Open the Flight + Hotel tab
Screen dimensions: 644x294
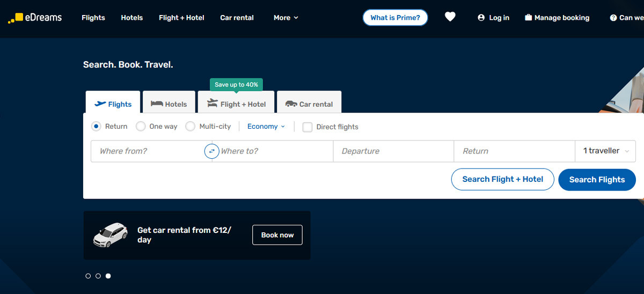tap(236, 104)
